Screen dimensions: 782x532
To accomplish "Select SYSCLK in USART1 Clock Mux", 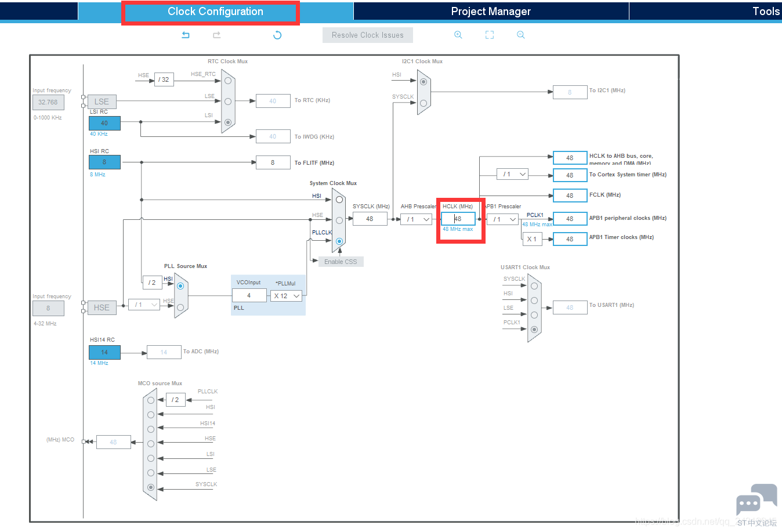I will coord(534,286).
